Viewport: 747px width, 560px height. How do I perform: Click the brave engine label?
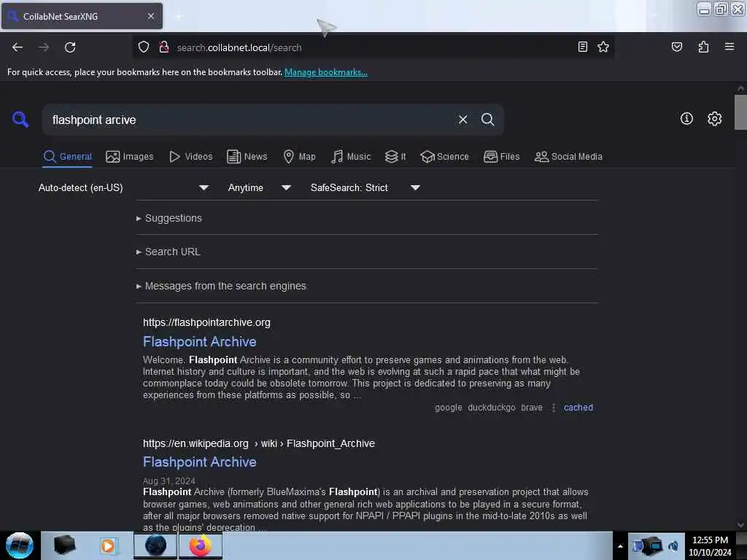(x=532, y=408)
